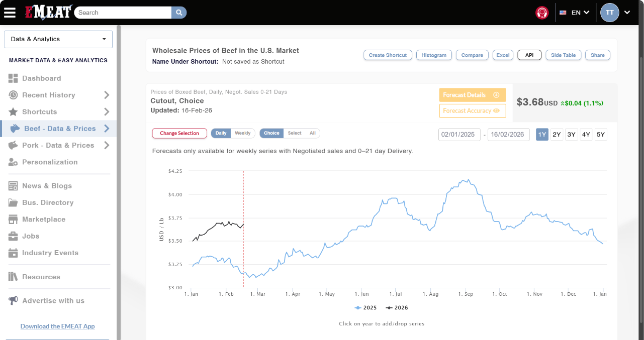Viewport: 644px width, 340px height.
Task: Click the 2025 blue legend marker
Action: (358, 308)
